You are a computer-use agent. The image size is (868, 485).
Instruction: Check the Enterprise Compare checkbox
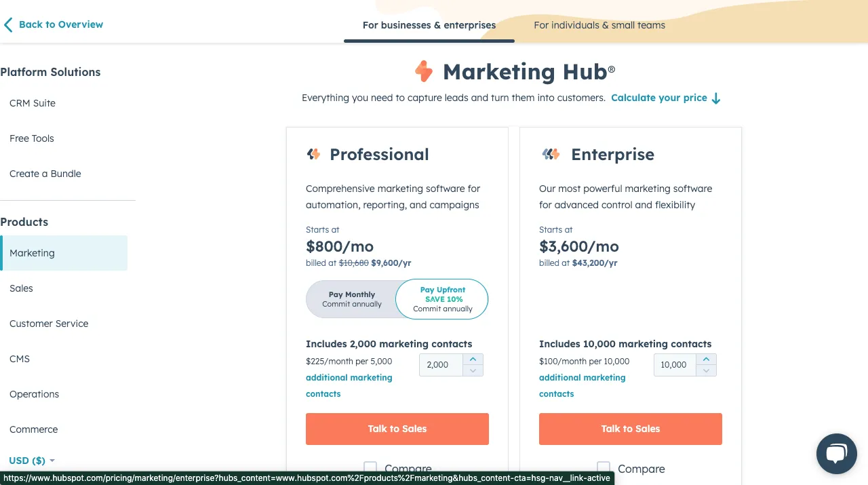tap(604, 468)
